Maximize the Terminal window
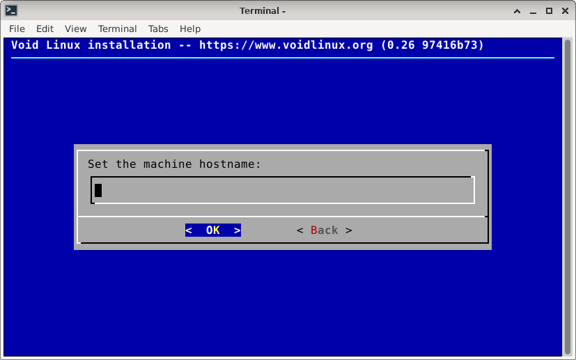Screen dimensions: 576x360 (549, 11)
